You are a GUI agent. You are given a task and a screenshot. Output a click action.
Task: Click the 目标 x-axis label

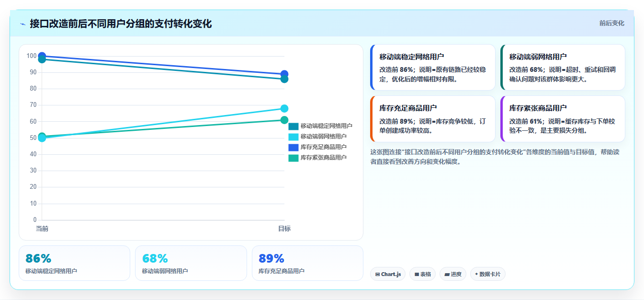point(284,229)
